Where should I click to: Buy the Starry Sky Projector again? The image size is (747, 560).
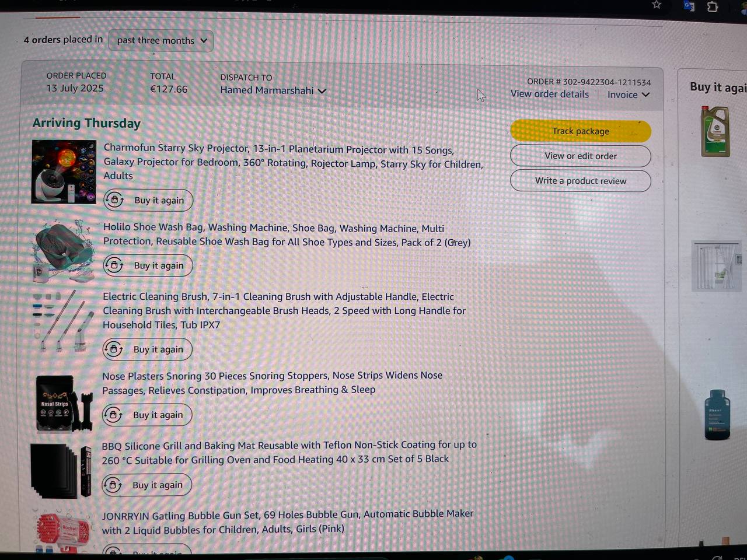coord(148,200)
